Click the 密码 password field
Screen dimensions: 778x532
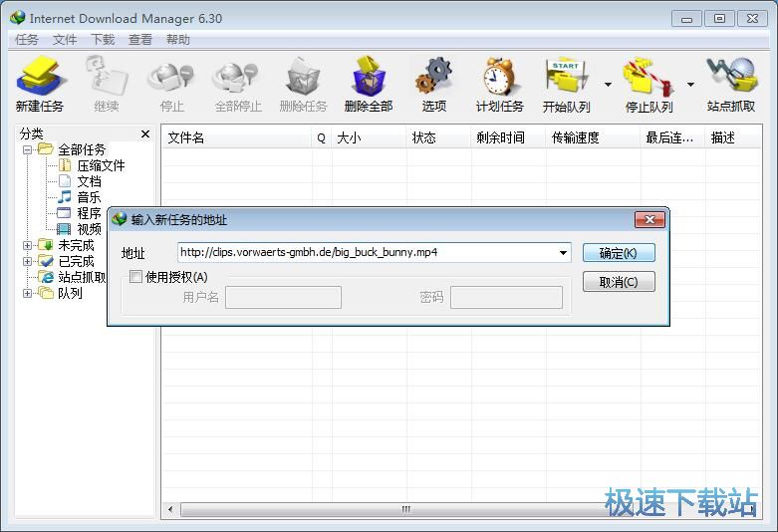(507, 297)
